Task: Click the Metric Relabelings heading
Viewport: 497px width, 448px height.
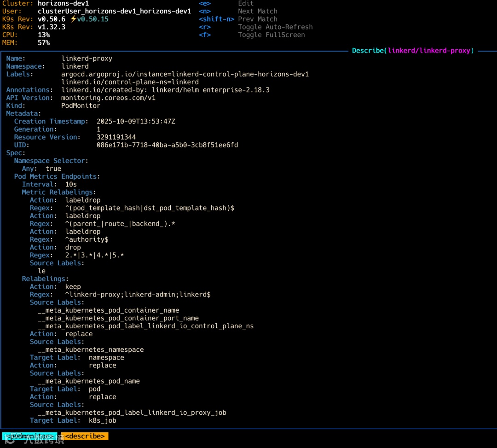Action: 59,192
